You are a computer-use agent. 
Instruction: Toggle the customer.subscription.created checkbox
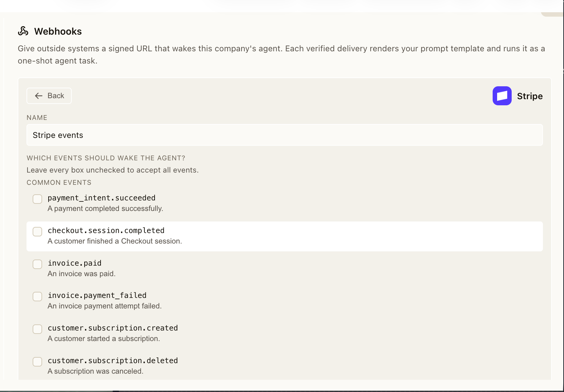tap(37, 329)
